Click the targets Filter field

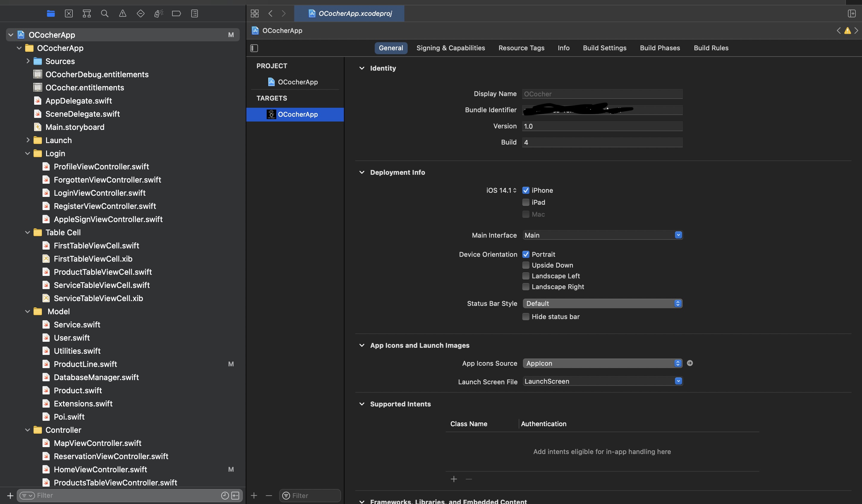310,495
